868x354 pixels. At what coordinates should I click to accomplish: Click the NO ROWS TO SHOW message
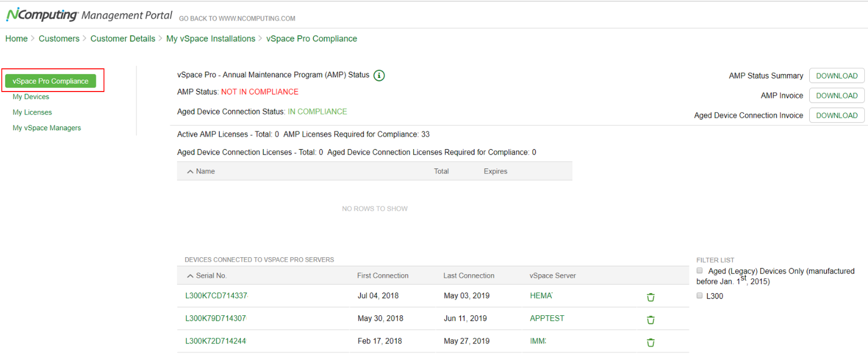click(x=374, y=209)
